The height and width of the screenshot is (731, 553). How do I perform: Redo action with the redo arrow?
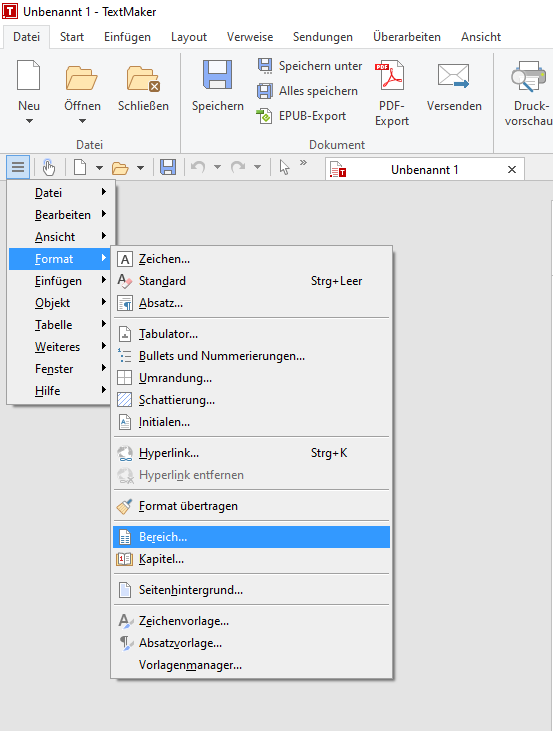point(238,167)
